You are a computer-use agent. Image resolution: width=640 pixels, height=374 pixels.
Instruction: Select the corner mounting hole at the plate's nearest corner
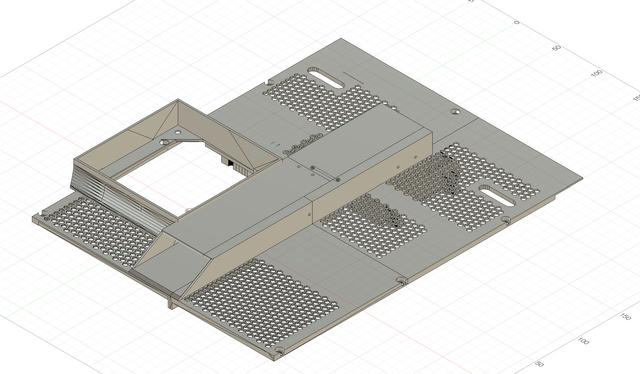[280, 352]
